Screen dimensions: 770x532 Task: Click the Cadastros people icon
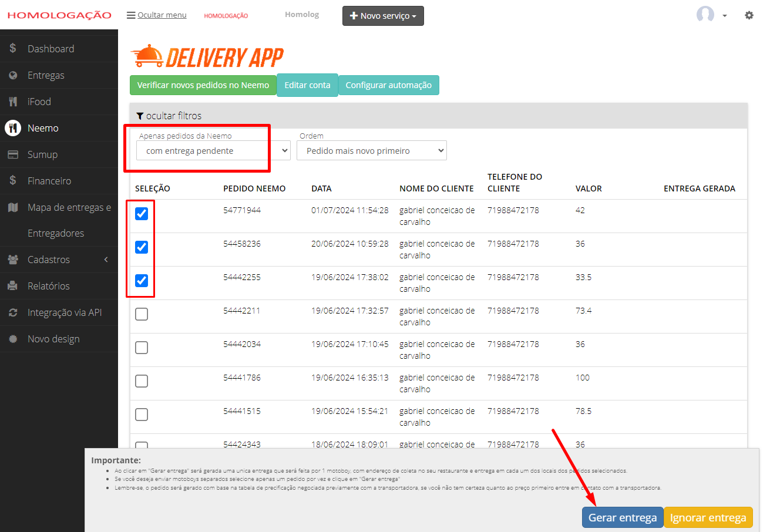point(13,260)
